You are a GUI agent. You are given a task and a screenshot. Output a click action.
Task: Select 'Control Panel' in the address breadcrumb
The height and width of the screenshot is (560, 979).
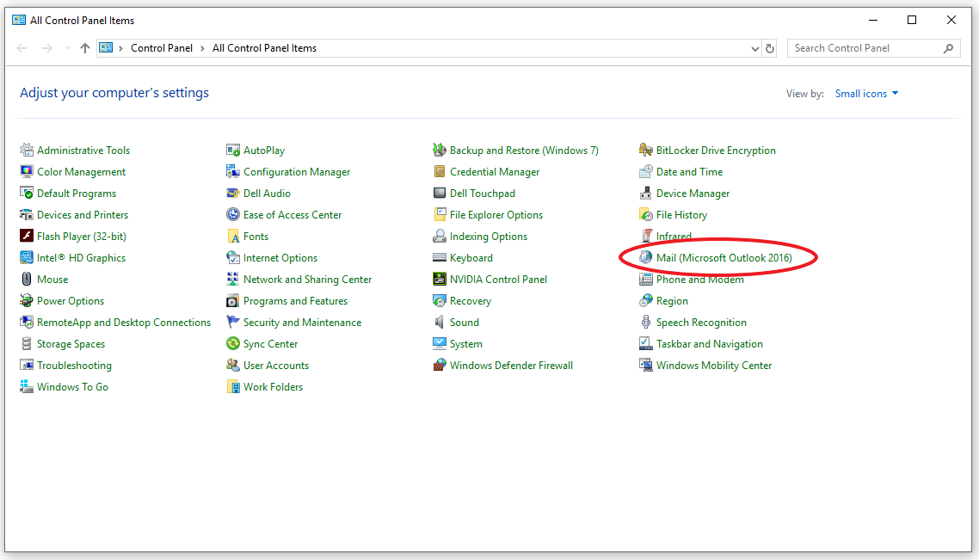(162, 49)
